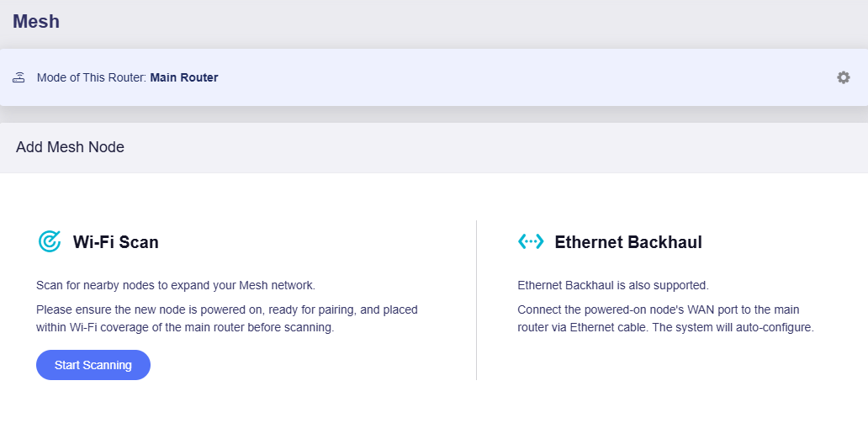Open router mode settings gear icon
This screenshot has height=423, width=868.
point(843,77)
